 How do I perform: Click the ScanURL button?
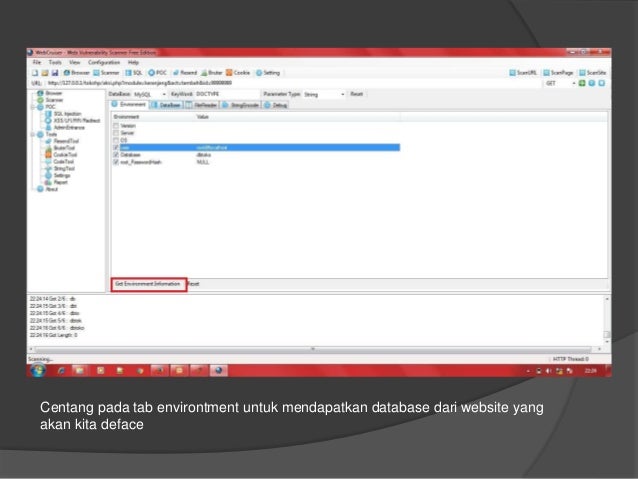coord(523,73)
